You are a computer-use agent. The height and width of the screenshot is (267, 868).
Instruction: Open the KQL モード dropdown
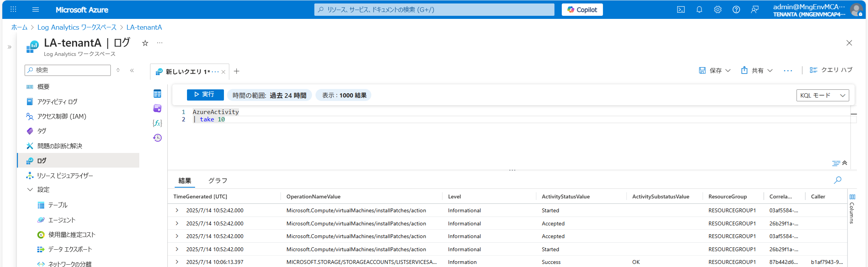tap(823, 95)
